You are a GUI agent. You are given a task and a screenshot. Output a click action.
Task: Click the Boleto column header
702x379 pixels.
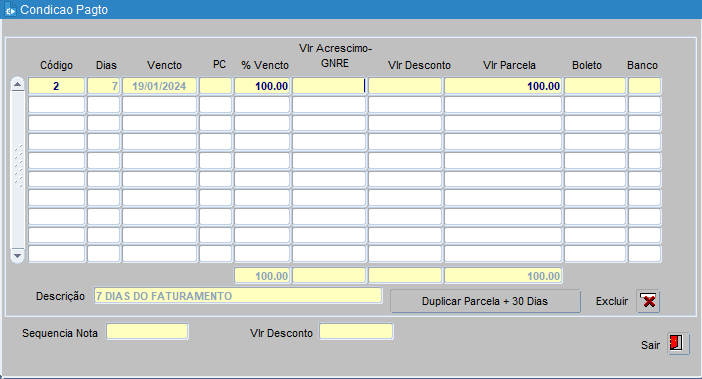coord(587,65)
